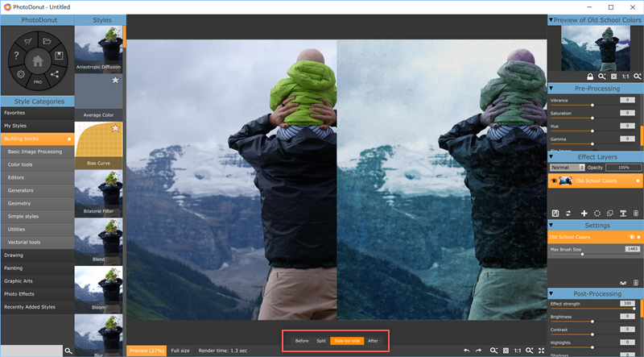644x357 pixels.
Task: Zoom in the small preview panel
Action: point(638,77)
